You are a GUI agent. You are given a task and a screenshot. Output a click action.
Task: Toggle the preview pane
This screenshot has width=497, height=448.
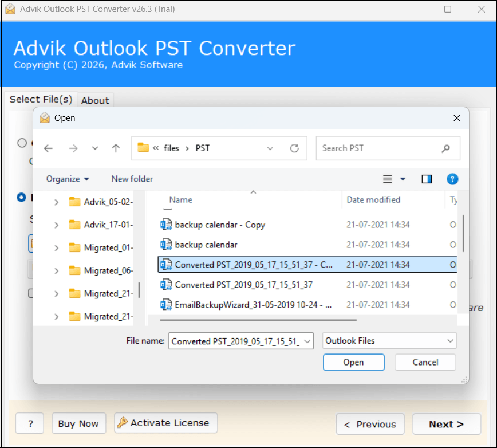pos(427,179)
